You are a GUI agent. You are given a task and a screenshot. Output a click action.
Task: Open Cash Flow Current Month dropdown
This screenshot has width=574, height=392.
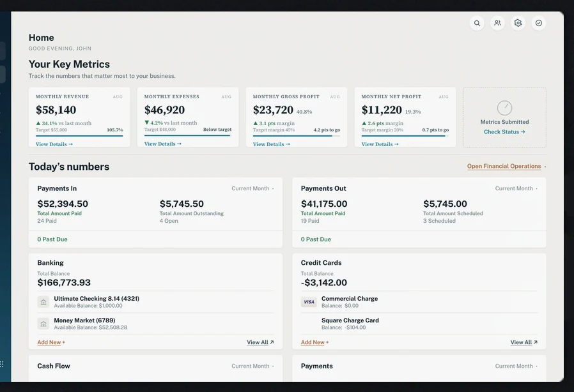tap(252, 366)
